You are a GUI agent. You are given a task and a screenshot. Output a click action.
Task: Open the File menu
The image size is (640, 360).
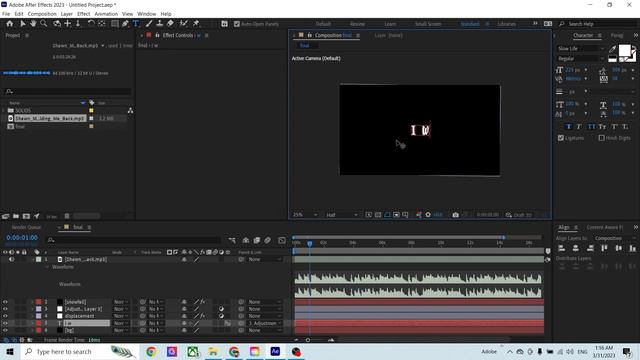click(x=6, y=14)
